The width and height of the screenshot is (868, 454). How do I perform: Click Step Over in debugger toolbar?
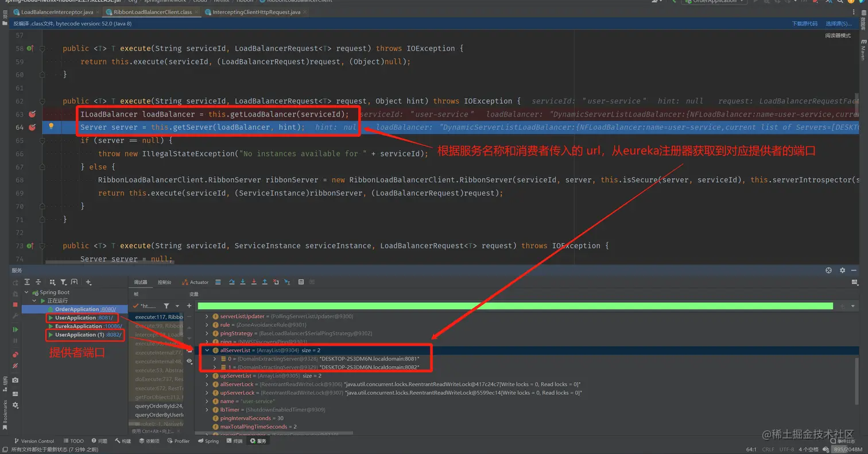click(x=231, y=282)
